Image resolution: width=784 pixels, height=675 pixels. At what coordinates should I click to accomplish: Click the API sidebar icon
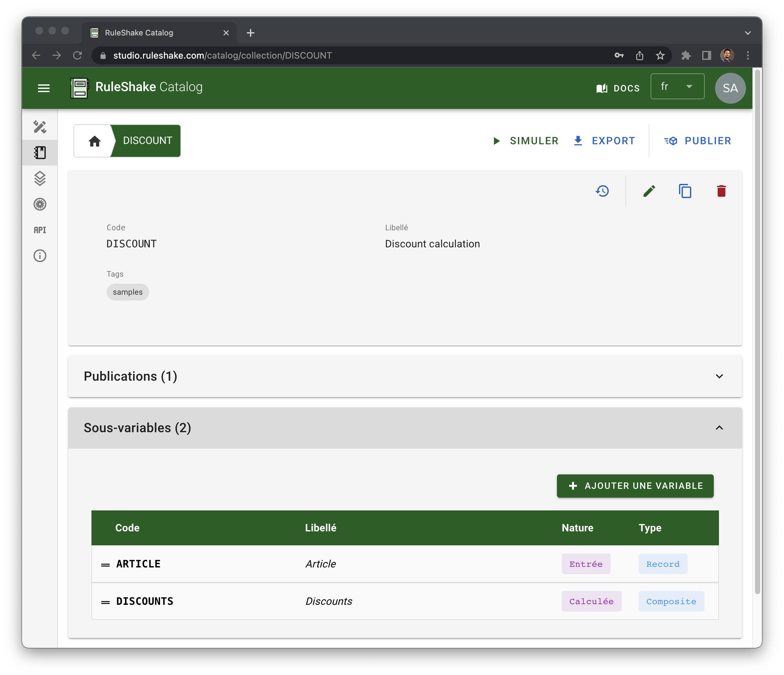pos(40,230)
